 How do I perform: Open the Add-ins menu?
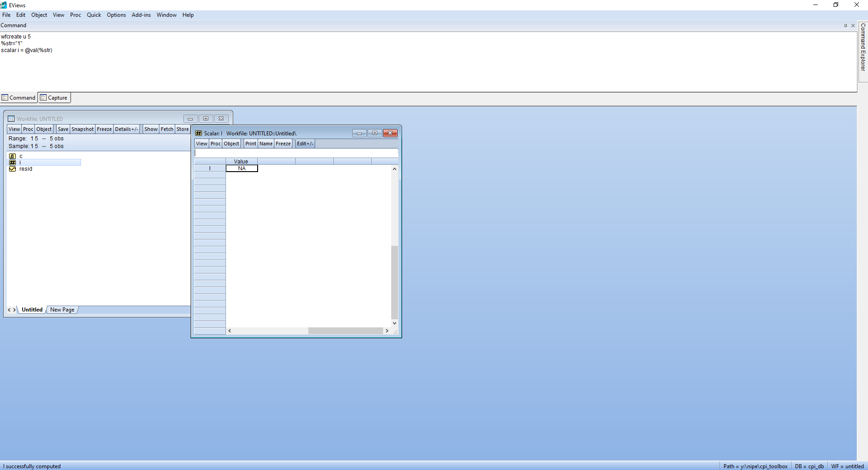(x=141, y=15)
